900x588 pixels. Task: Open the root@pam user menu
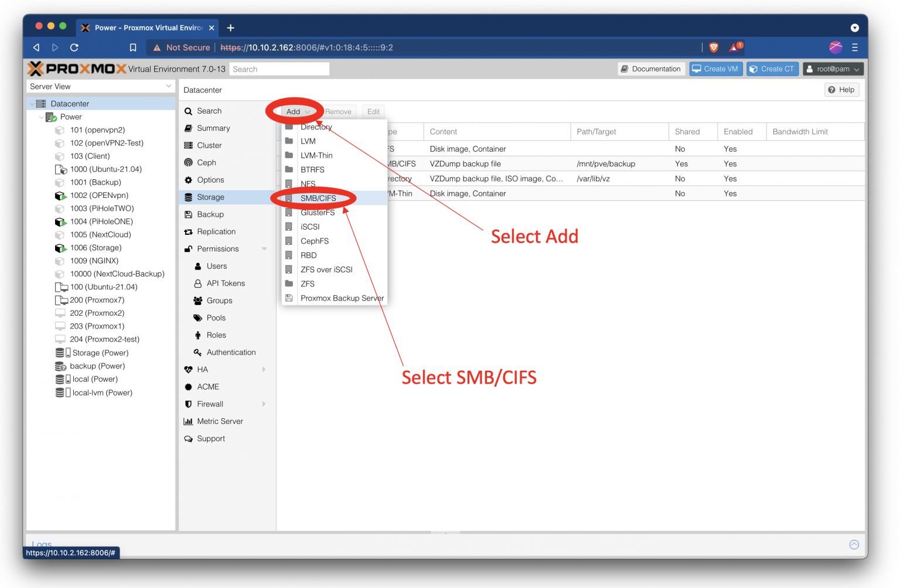(833, 69)
